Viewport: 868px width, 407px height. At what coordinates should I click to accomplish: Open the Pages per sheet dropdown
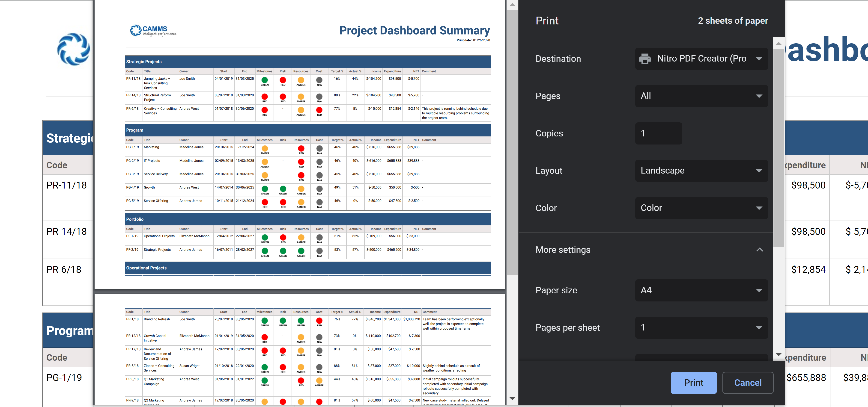tap(701, 328)
